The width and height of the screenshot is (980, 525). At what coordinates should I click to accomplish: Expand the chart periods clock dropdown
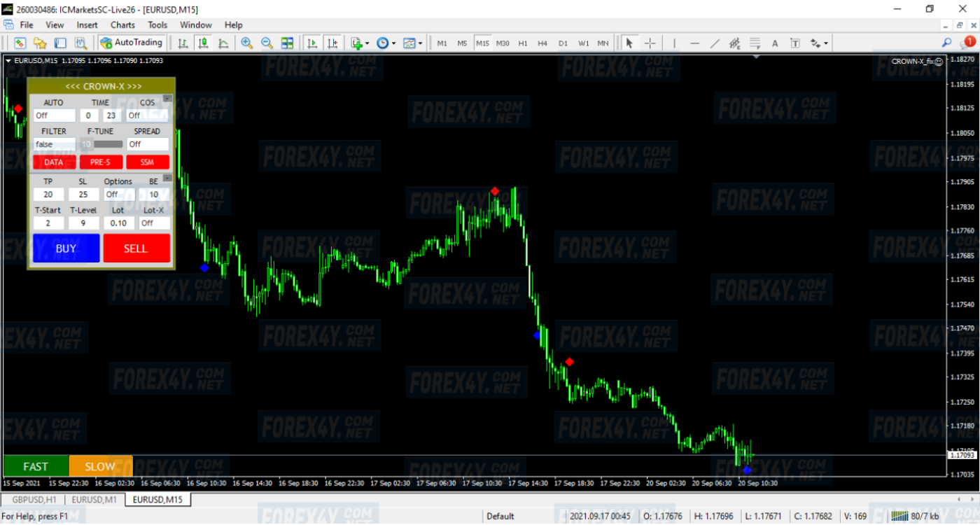(x=393, y=43)
